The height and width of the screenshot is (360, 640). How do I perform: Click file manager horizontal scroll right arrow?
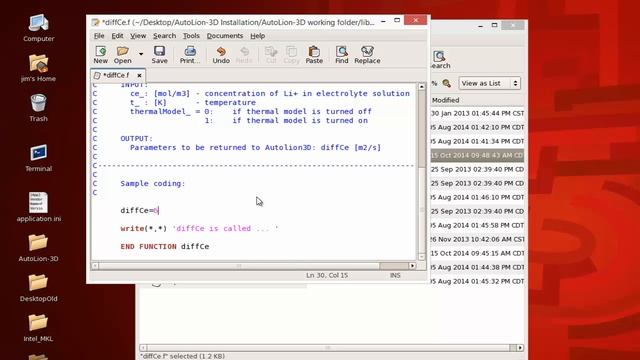520,348
